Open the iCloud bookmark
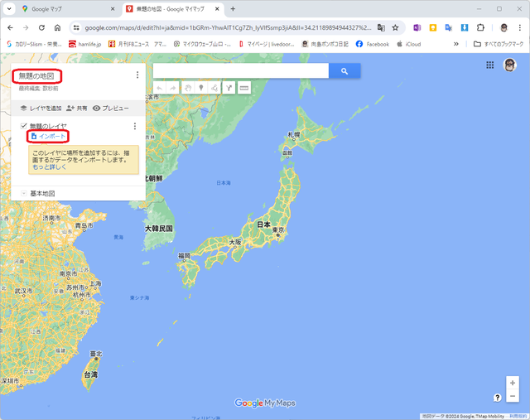The width and height of the screenshot is (530, 420). [408, 44]
